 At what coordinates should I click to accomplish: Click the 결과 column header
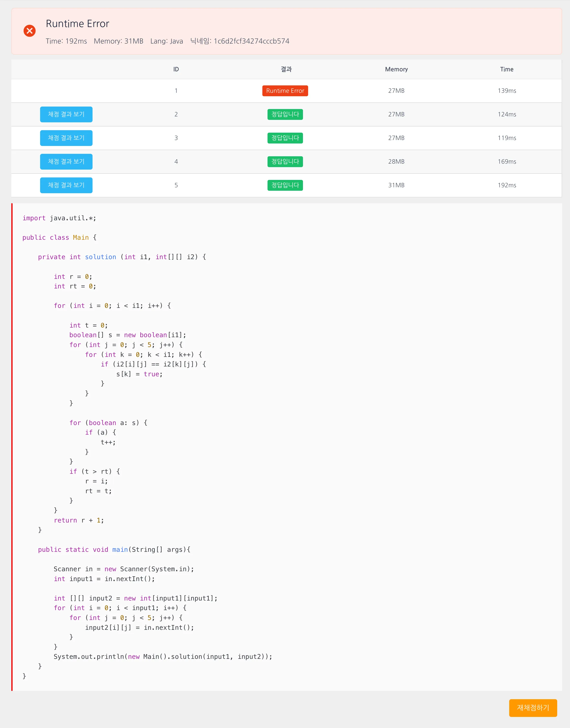tap(286, 69)
